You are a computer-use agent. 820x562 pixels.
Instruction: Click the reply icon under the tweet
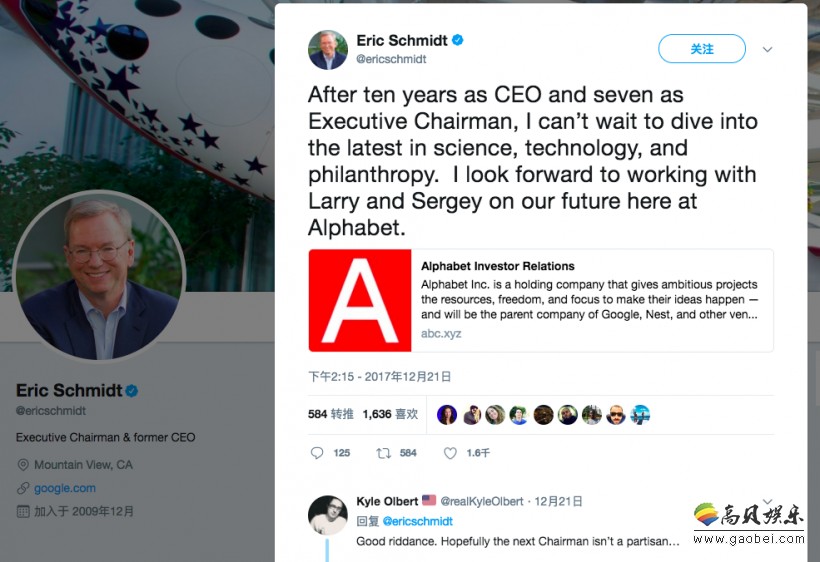pos(317,453)
